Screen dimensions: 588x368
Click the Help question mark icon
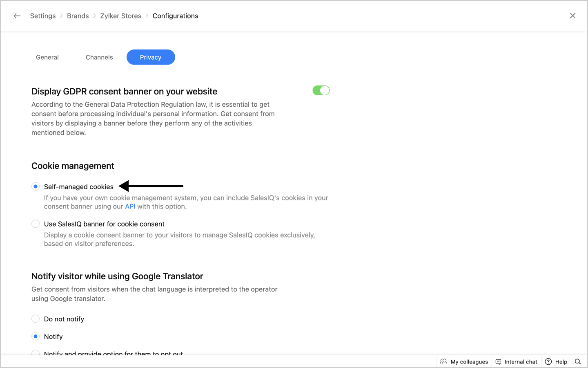coord(548,361)
